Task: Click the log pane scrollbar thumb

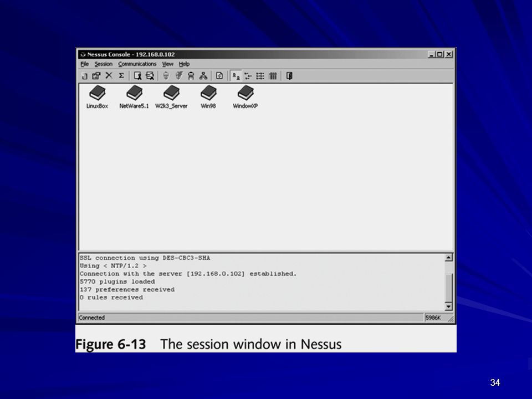Action: (x=448, y=288)
